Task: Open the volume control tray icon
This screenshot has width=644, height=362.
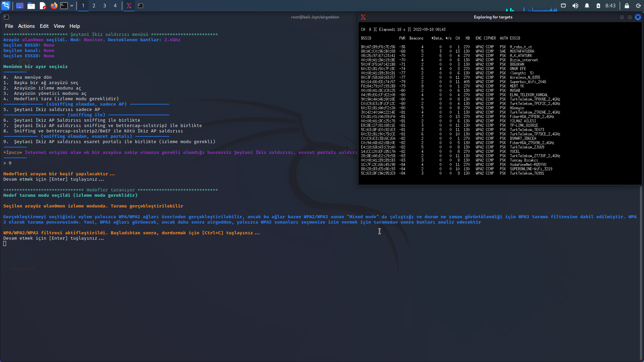Action: 575,6
